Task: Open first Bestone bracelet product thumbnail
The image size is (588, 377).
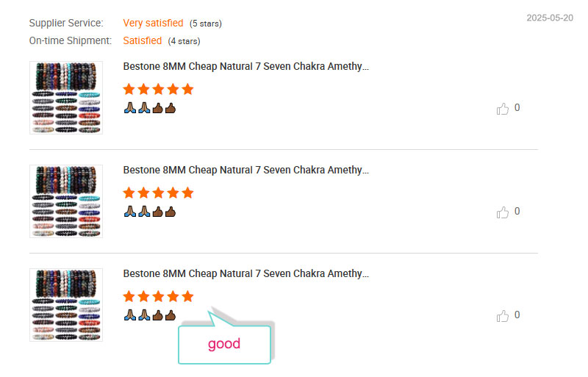Action: pos(66,98)
